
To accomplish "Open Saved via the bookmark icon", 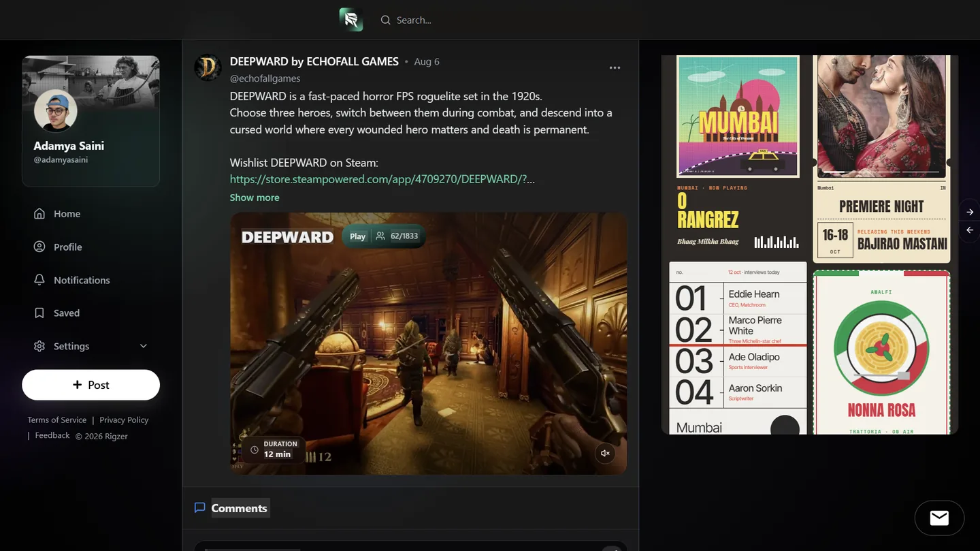I will click(x=39, y=313).
